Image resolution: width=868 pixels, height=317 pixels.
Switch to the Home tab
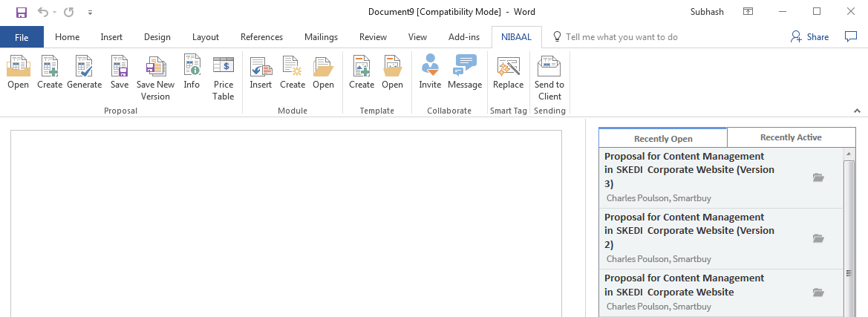pyautogui.click(x=67, y=37)
